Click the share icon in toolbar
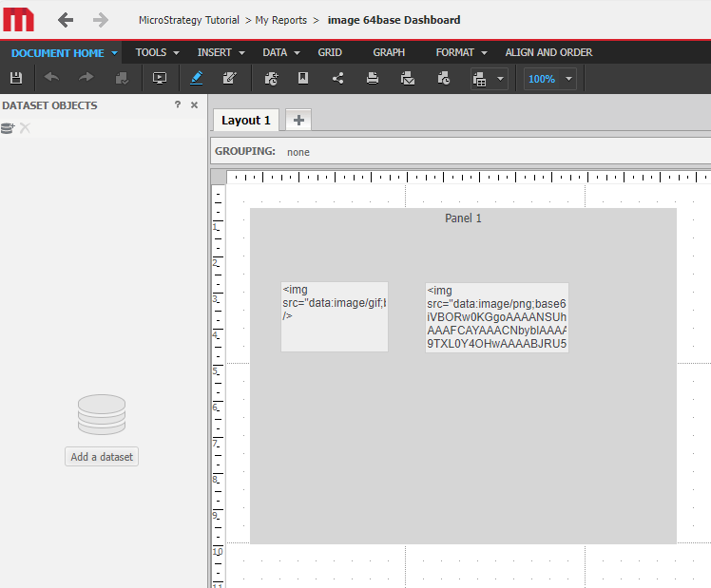 pyautogui.click(x=338, y=79)
